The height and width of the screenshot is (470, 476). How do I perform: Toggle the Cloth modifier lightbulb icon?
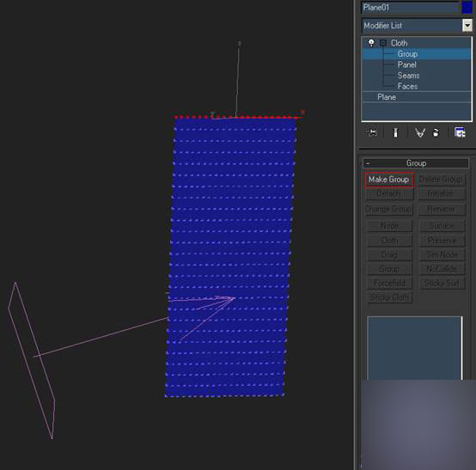371,42
